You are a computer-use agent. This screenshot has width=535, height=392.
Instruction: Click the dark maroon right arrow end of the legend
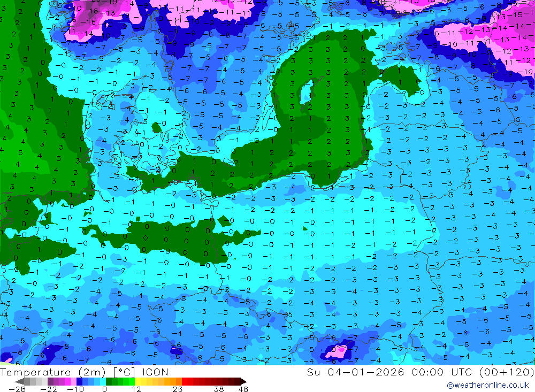(x=243, y=381)
